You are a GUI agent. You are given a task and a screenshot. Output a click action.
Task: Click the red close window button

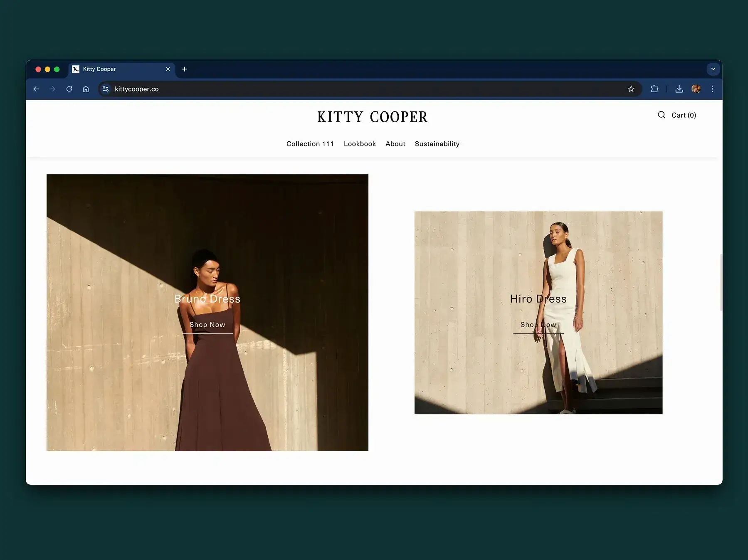pos(38,69)
